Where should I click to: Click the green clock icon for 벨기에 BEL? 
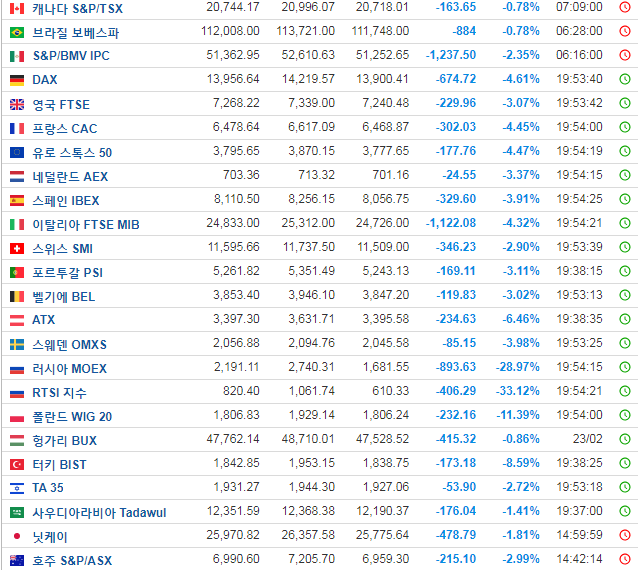[625, 295]
